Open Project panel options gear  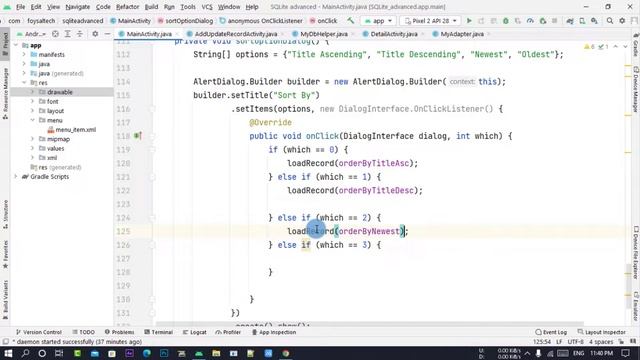95,34
